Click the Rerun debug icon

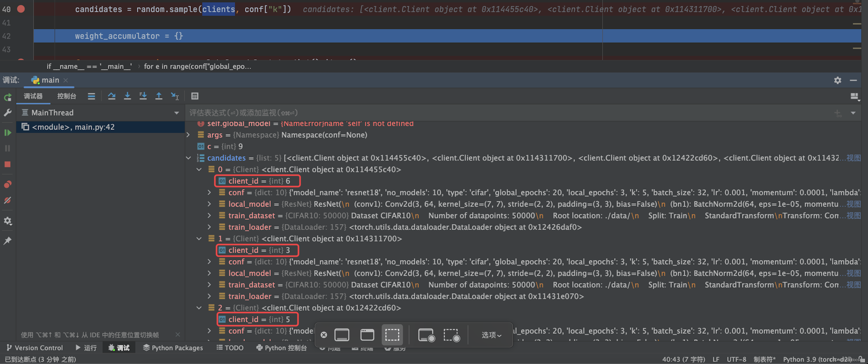[x=7, y=98]
